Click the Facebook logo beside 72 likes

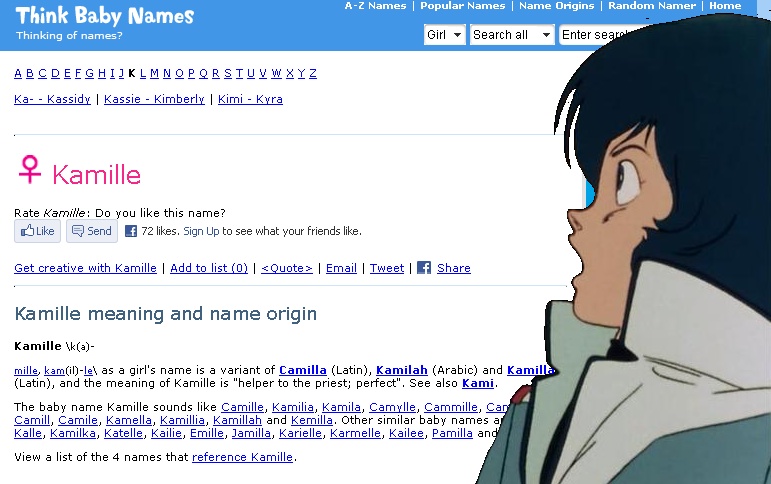click(x=131, y=231)
